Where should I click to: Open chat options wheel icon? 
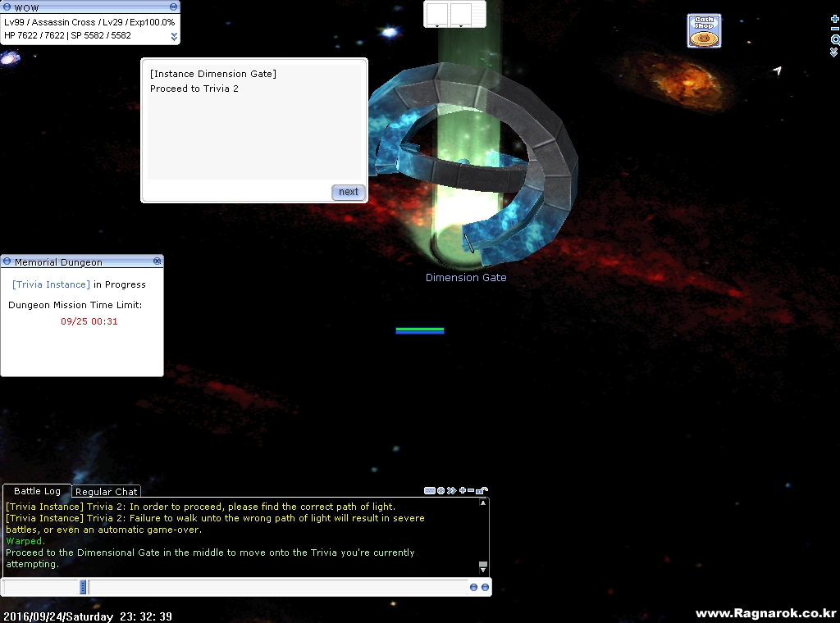coord(441,490)
